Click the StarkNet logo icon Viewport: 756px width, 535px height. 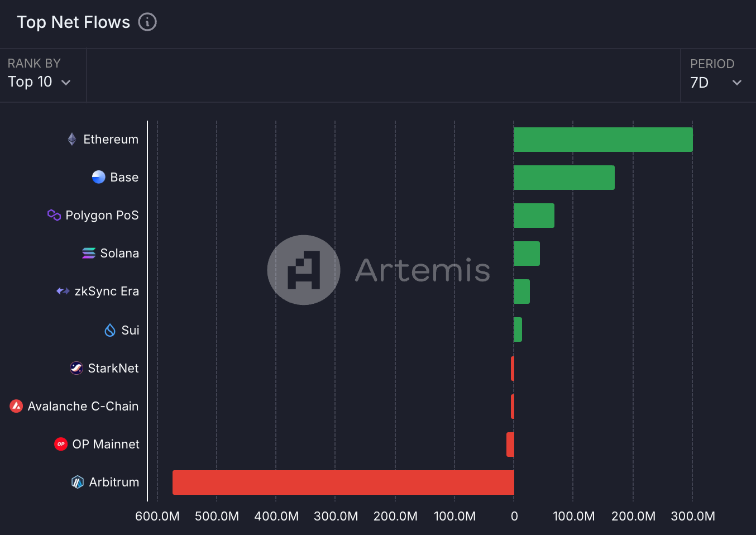click(76, 368)
